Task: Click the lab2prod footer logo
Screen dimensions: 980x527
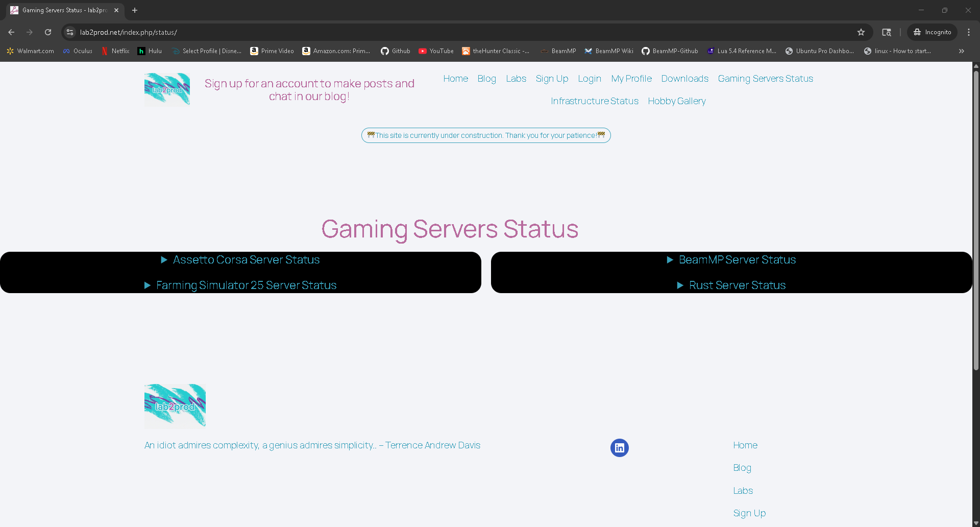Action: pyautogui.click(x=175, y=405)
